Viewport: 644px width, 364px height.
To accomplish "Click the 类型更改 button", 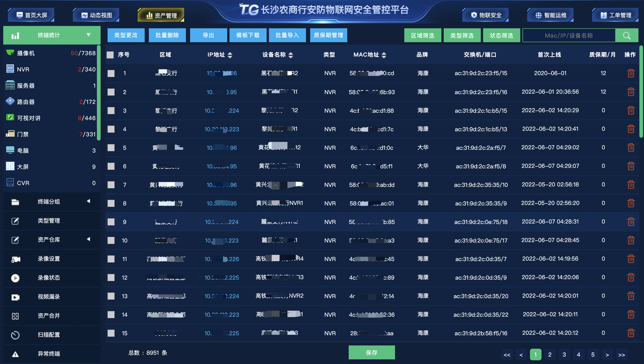I will click(x=126, y=35).
